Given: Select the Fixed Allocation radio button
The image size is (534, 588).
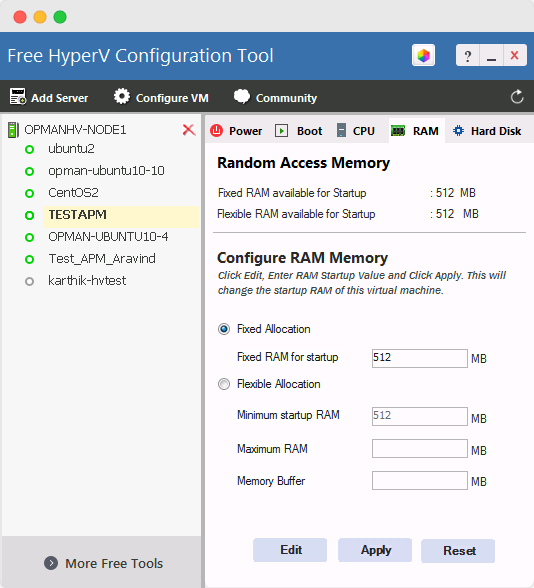Looking at the screenshot, I should click(x=224, y=329).
